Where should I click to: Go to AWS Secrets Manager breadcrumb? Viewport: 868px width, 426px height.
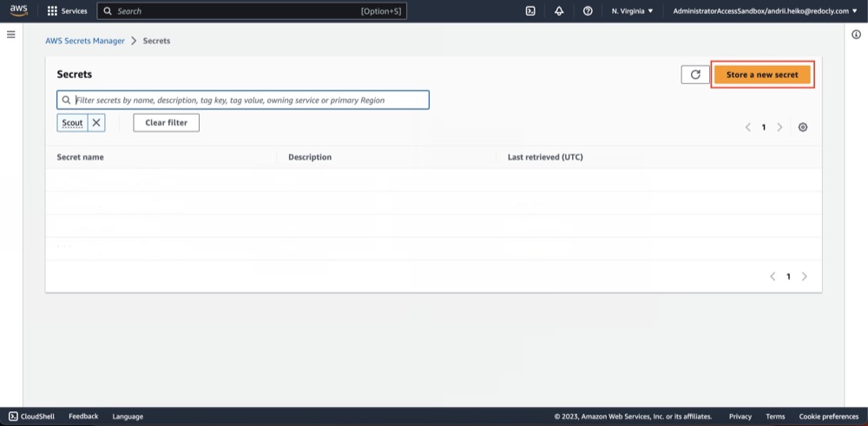(x=85, y=41)
